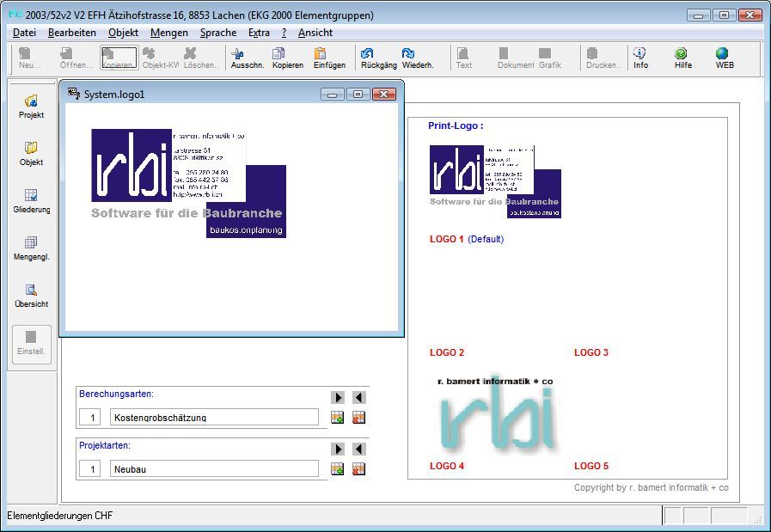Delete Berechnungsarten entry with red icon
The height and width of the screenshot is (532, 771).
pyautogui.click(x=359, y=418)
